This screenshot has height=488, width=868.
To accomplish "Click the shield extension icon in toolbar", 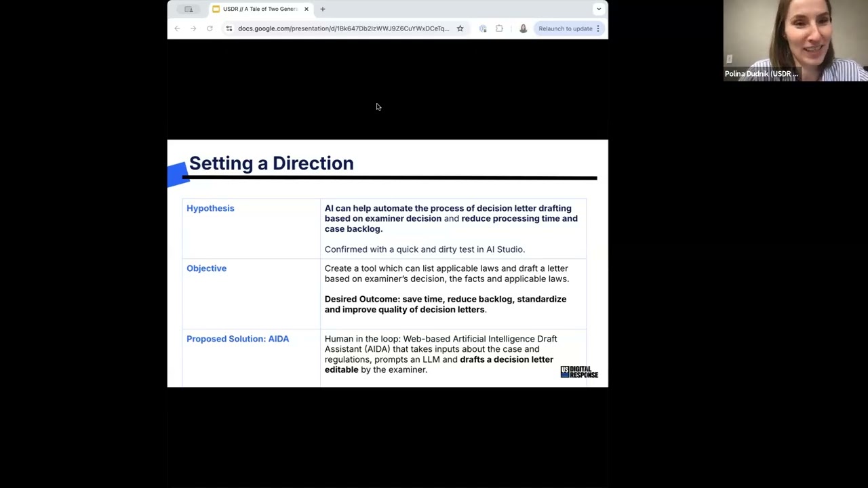I will pyautogui.click(x=483, y=28).
